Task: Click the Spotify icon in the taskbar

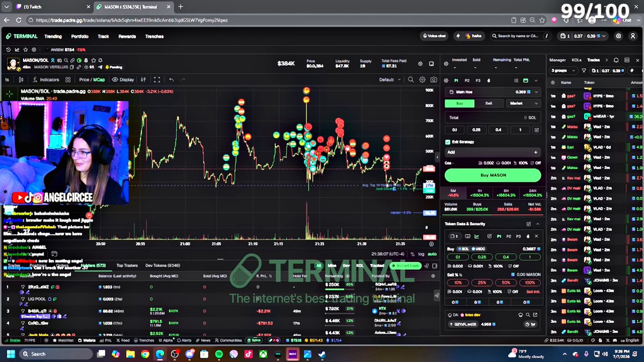Action: [x=218, y=354]
